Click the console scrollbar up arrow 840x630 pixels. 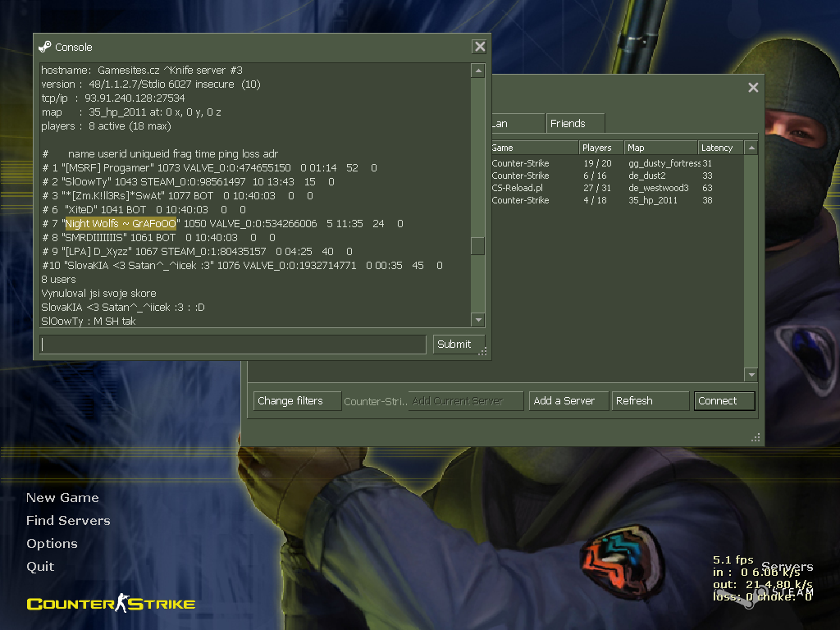click(477, 71)
